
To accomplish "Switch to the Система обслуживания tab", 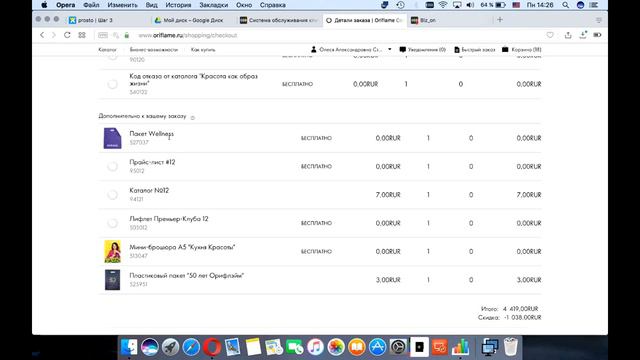I will coord(279,20).
